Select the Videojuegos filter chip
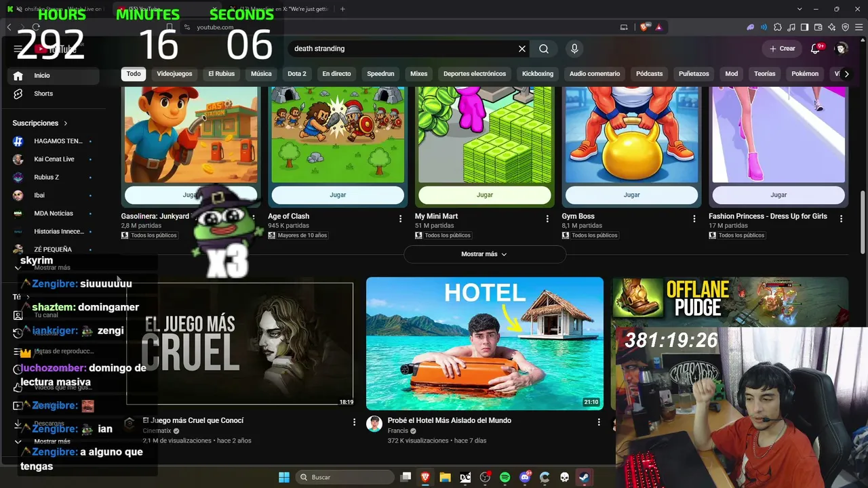 174,74
